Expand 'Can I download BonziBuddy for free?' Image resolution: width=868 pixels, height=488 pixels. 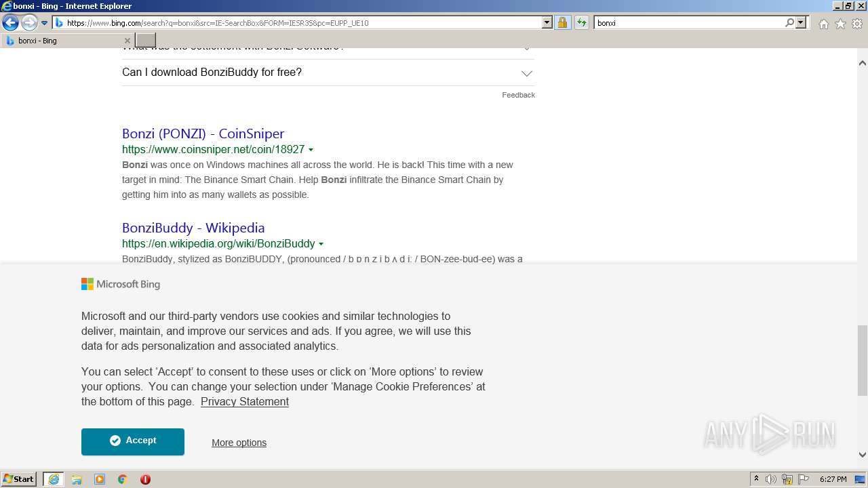328,73
